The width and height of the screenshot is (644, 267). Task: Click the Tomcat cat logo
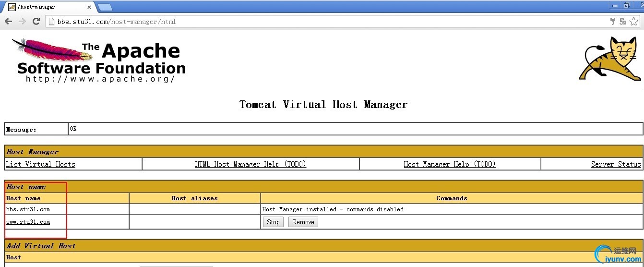[x=610, y=58]
